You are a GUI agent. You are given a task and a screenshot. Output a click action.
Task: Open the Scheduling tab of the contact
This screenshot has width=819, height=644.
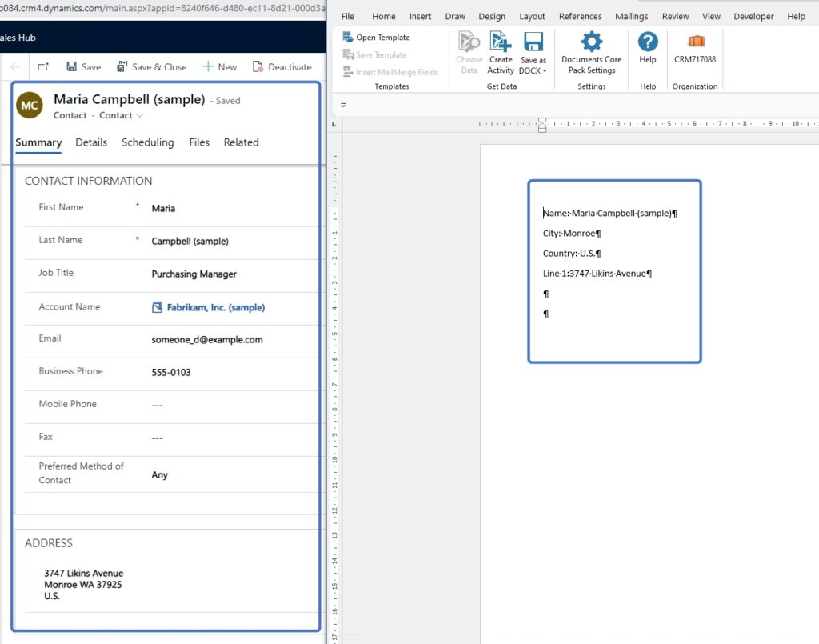[147, 142]
